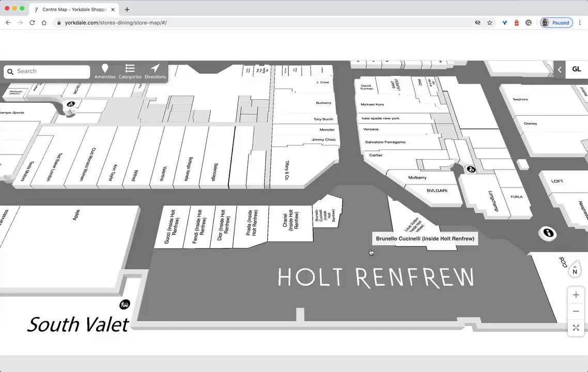Select the Moncler store
The width and height of the screenshot is (588, 372).
327,130
